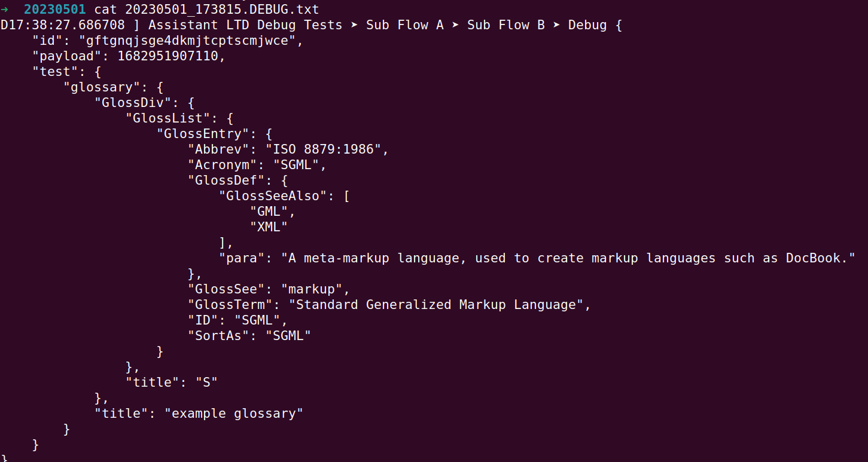Viewport: 868px width, 462px height.
Task: Click the timestamp D17:38:27.686708
Action: pyautogui.click(x=63, y=25)
